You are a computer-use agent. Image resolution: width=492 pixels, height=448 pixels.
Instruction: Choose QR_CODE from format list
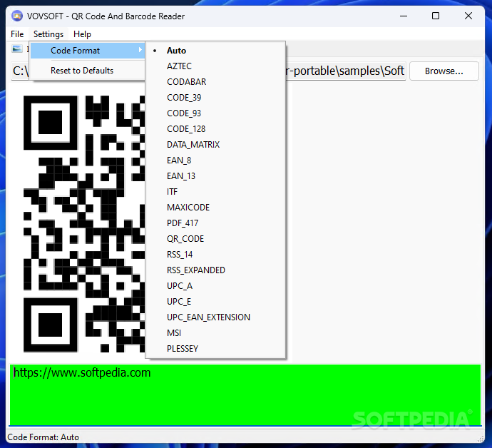pyautogui.click(x=215, y=239)
